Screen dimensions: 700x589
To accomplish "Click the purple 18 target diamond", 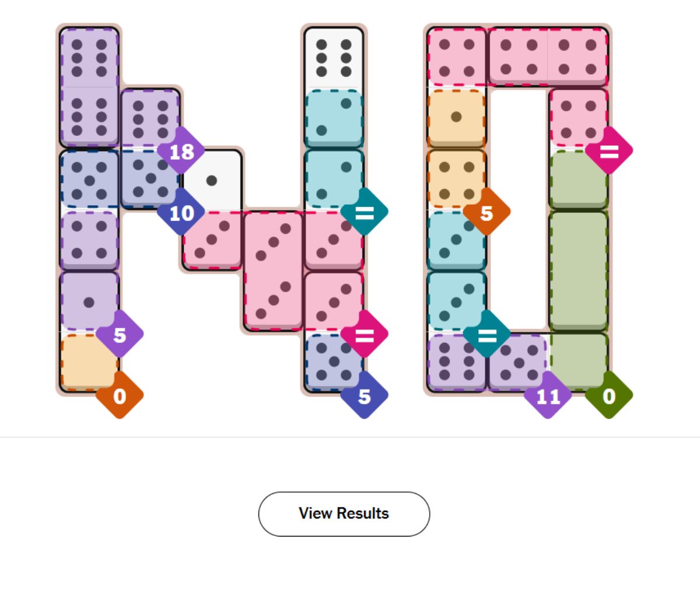I will click(x=182, y=153).
